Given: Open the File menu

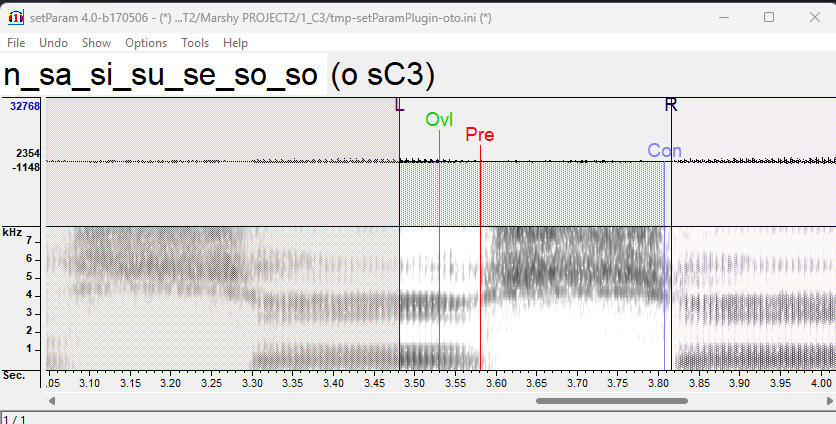Looking at the screenshot, I should (x=16, y=43).
